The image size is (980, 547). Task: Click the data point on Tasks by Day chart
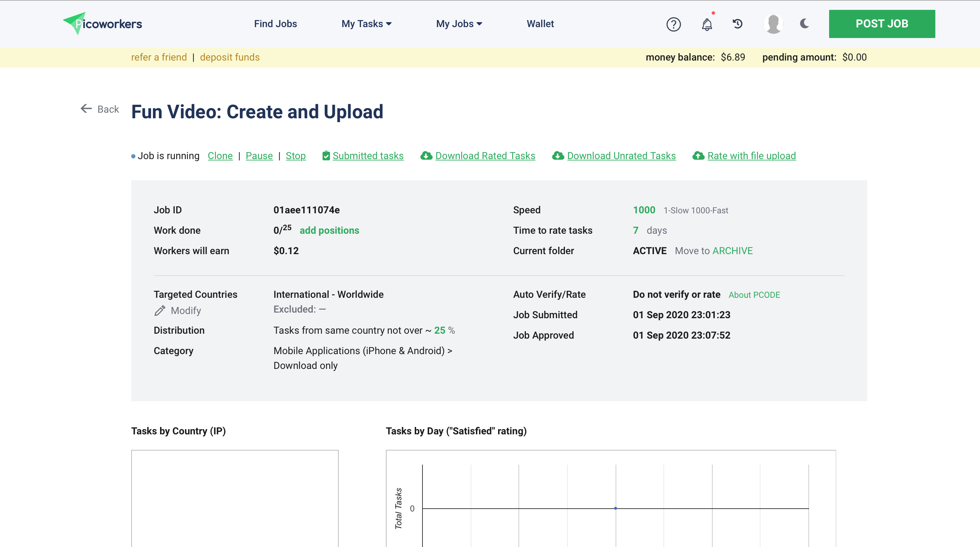click(x=615, y=508)
